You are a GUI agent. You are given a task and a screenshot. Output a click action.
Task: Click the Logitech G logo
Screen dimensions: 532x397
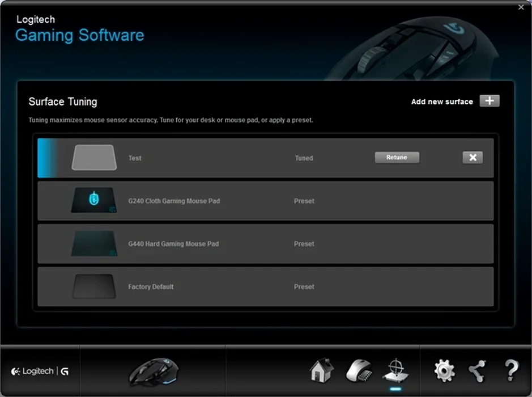pyautogui.click(x=40, y=371)
